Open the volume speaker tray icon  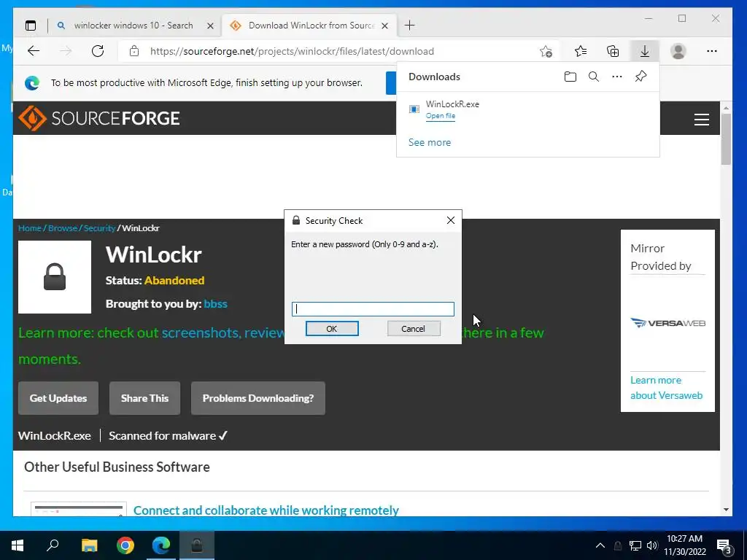[652, 545]
